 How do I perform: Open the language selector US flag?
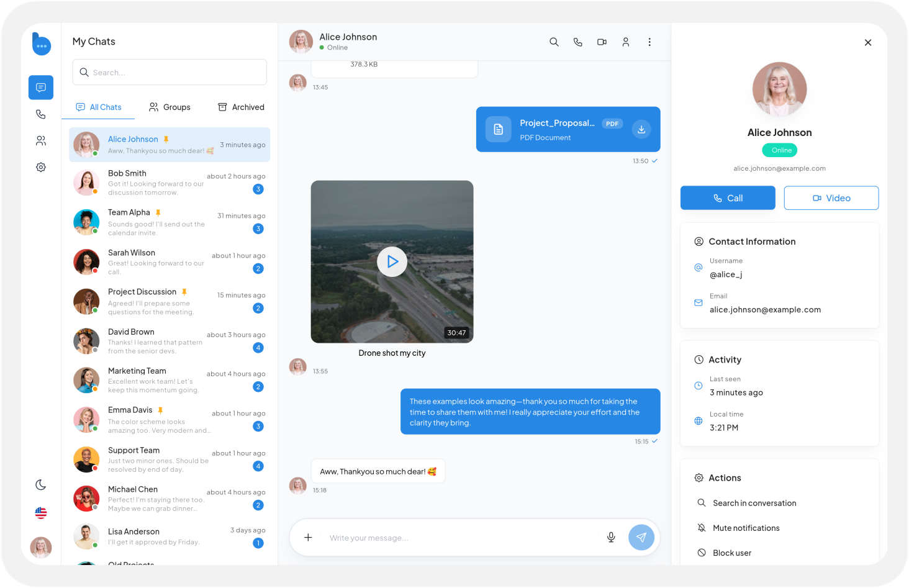click(41, 513)
